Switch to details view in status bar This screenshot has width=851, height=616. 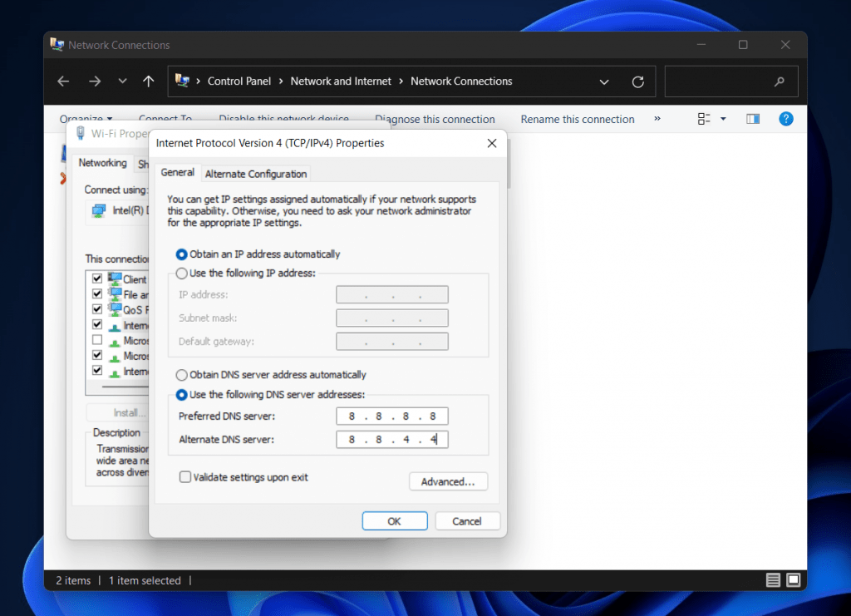pyautogui.click(x=774, y=580)
